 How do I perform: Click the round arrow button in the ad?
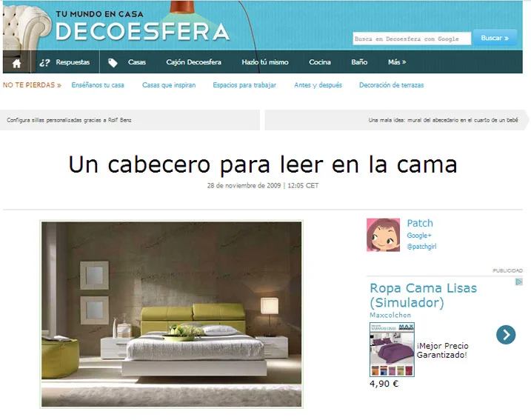click(506, 335)
